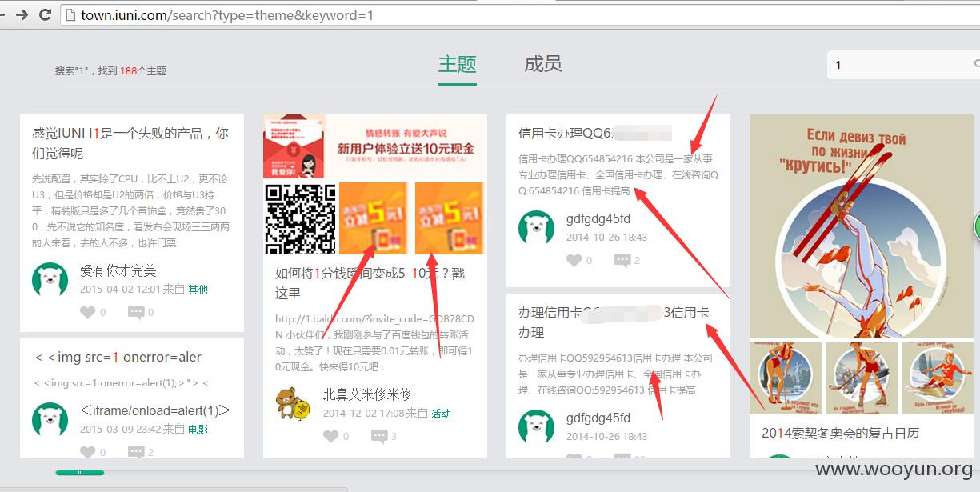The height and width of the screenshot is (492, 980).
Task: Open profile of 爱有你才完美
Action: (118, 270)
